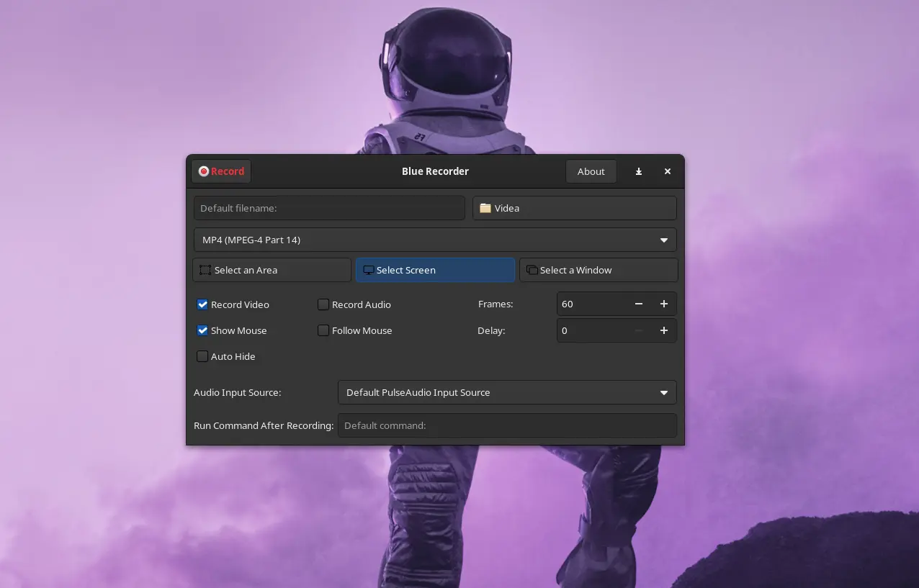Click the Frames number field showing 60
Screen dimensions: 919x588
pyautogui.click(x=591, y=304)
